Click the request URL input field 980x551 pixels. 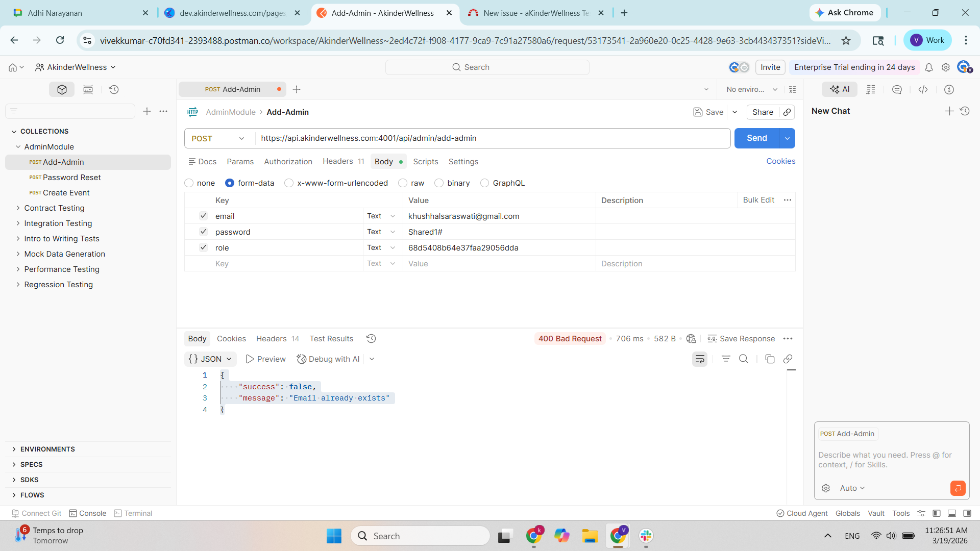(490, 138)
